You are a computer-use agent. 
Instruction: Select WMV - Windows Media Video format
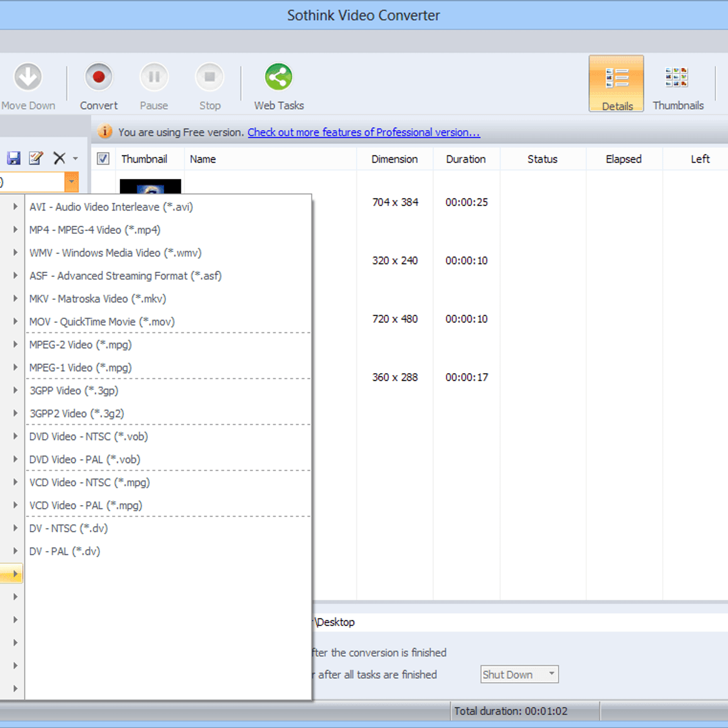[x=168, y=253]
